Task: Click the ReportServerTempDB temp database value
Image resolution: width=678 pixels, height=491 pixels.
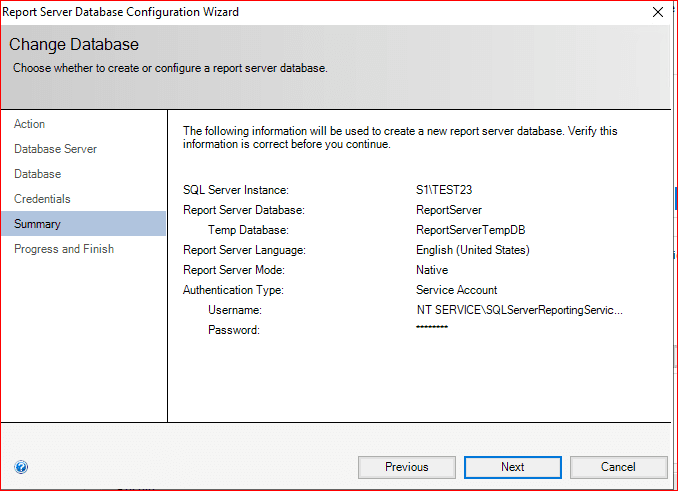Action: point(469,230)
